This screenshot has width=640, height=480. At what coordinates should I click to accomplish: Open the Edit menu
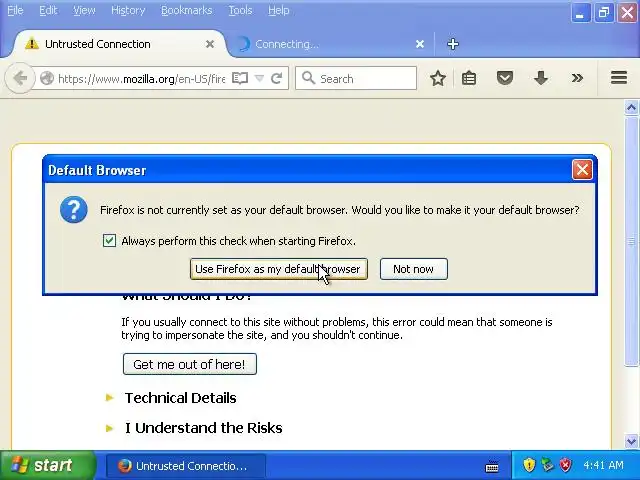click(48, 10)
